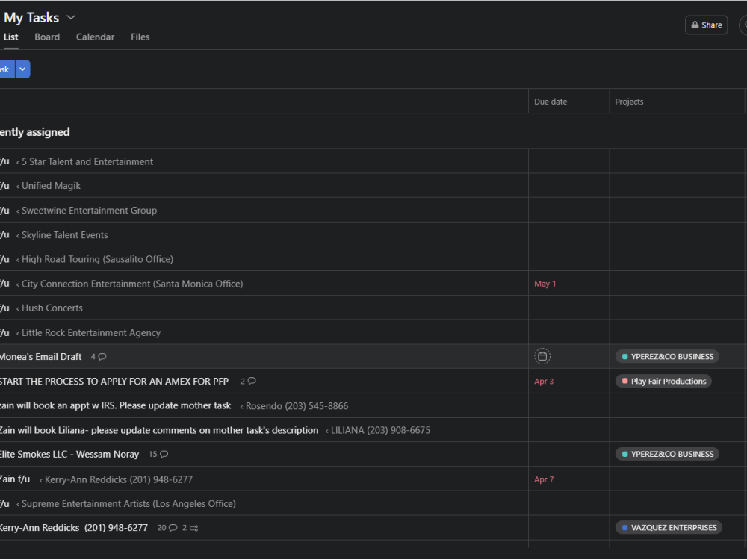
Task: Click the Recently assigned section header
Action: pos(35,132)
